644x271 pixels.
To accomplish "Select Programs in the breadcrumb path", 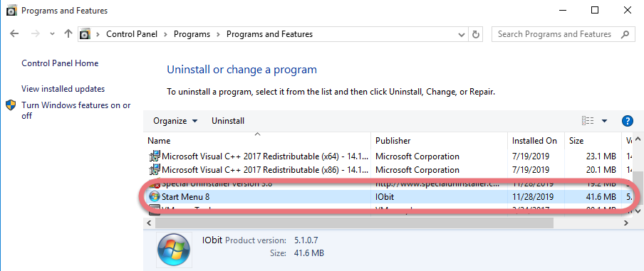I will [x=192, y=34].
